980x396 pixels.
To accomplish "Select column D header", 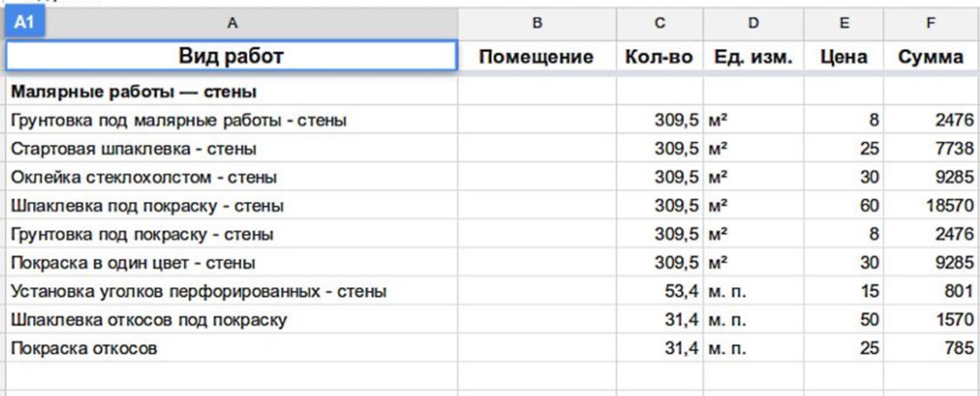I will pyautogui.click(x=753, y=23).
